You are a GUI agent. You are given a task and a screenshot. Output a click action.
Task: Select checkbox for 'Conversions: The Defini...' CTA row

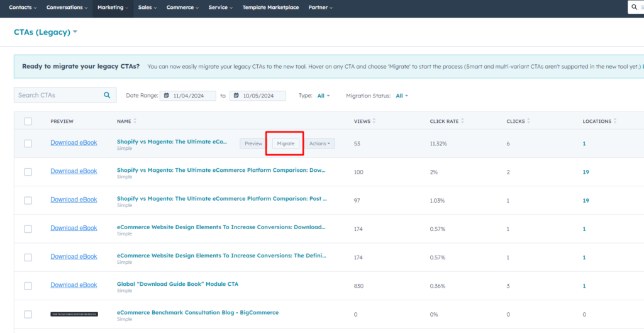tap(28, 257)
